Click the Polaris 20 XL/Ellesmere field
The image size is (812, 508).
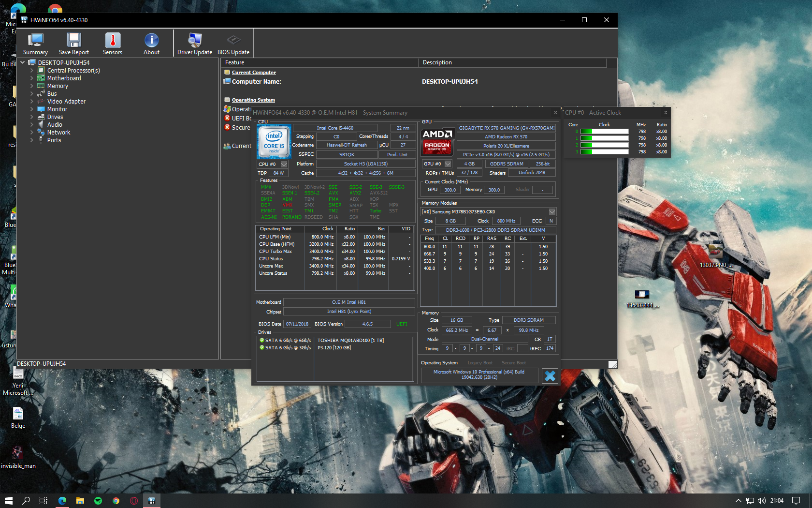click(506, 146)
